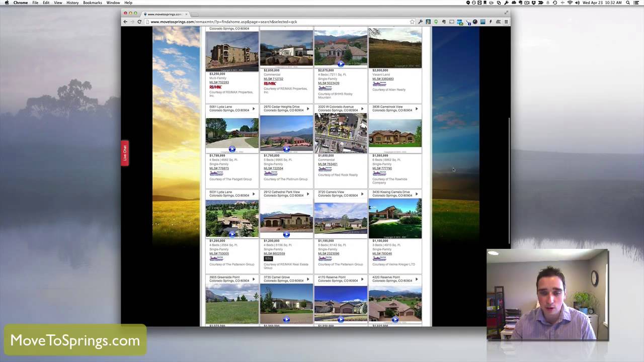The height and width of the screenshot is (362, 644).
Task: Play virtual tour on 2970 Cedar Heights Drive photo
Action: point(286,149)
